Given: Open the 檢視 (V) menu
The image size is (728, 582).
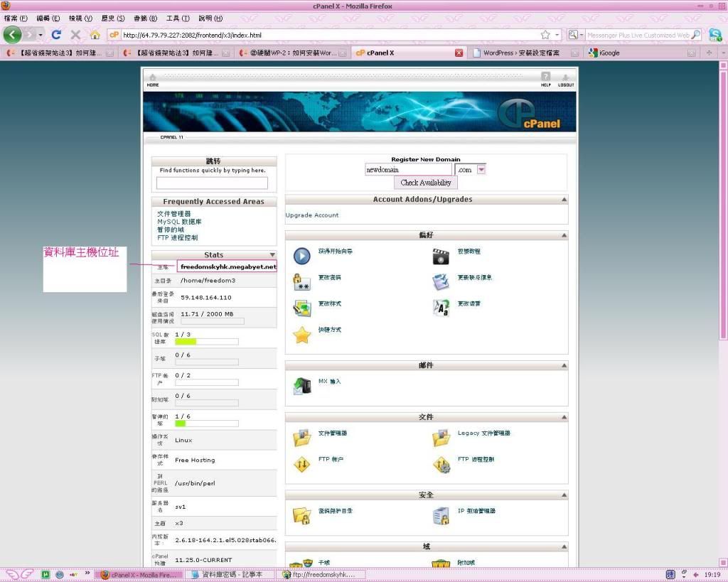Looking at the screenshot, I should click(x=81, y=18).
